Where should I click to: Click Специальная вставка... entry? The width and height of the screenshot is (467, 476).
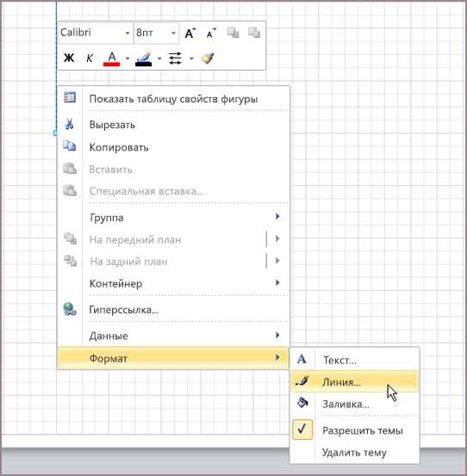point(146,191)
